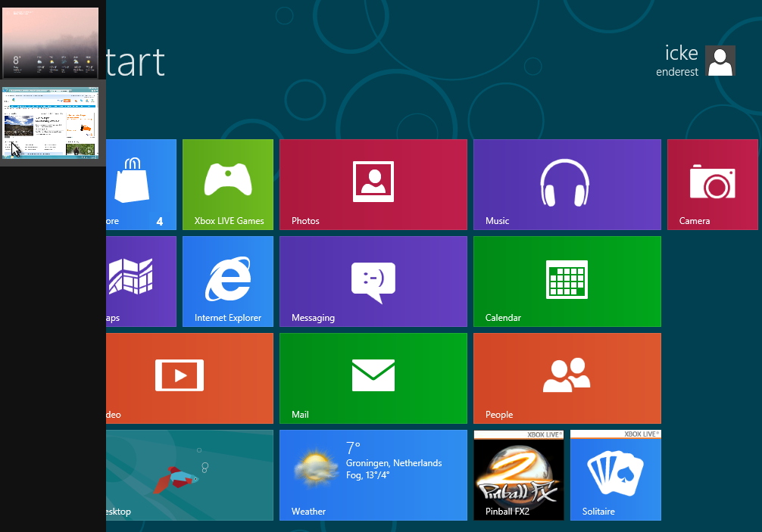Launch Internet Explorer tile
This screenshot has height=532, width=762.
pyautogui.click(x=228, y=281)
